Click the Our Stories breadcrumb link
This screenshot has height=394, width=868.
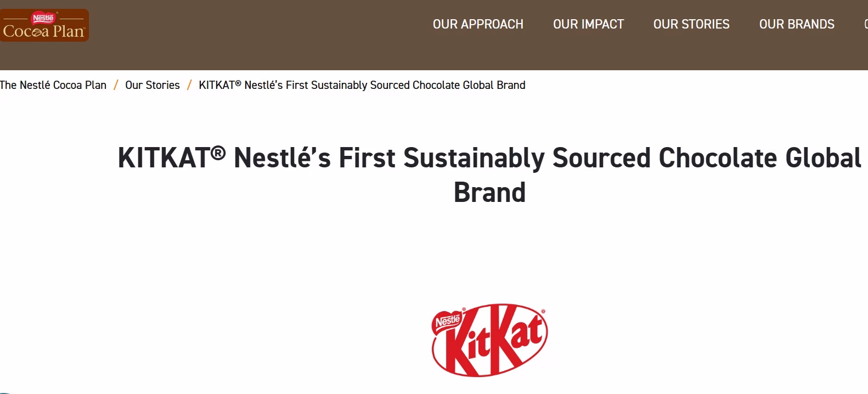tap(152, 85)
